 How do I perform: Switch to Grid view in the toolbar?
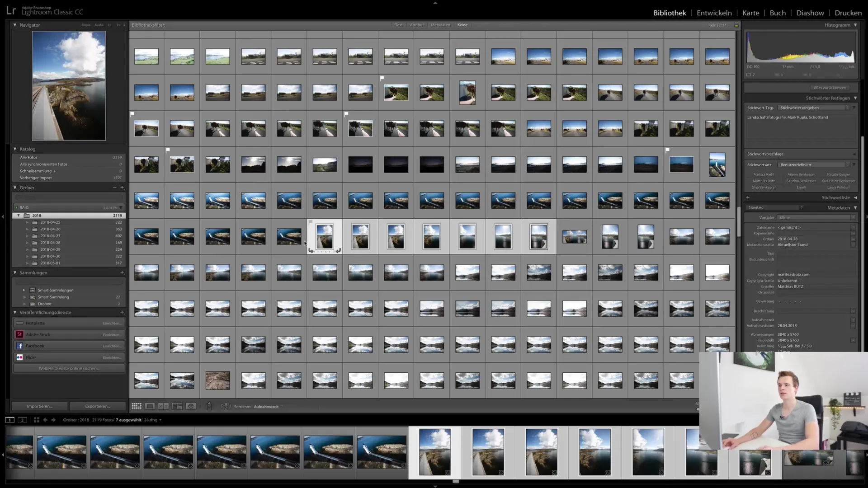[137, 406]
